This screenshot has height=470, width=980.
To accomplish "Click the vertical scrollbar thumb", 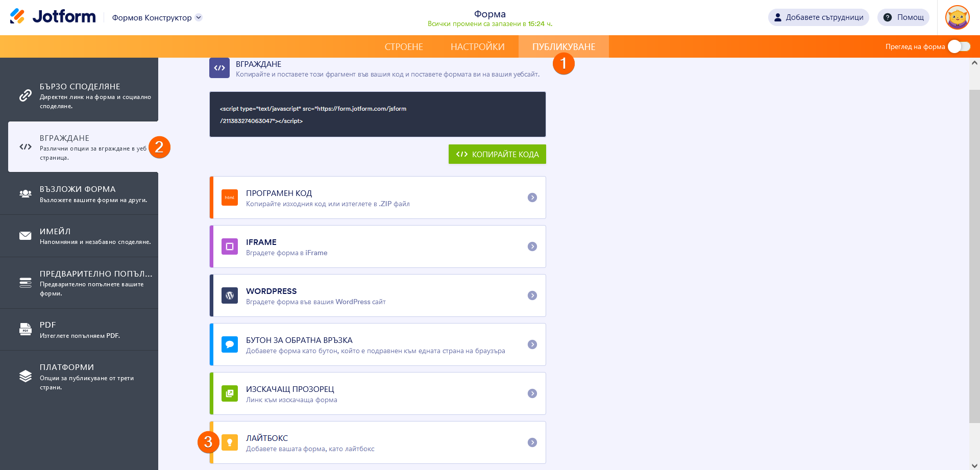I will [974, 256].
